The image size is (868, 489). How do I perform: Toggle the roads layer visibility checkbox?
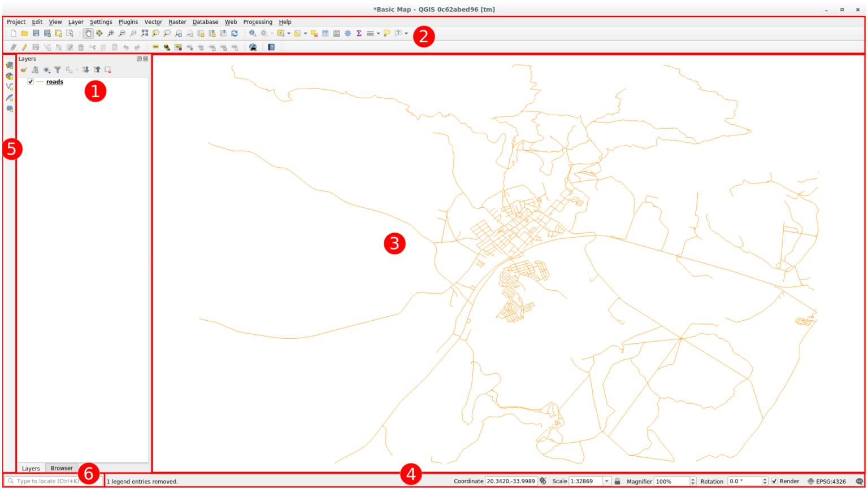click(x=31, y=81)
